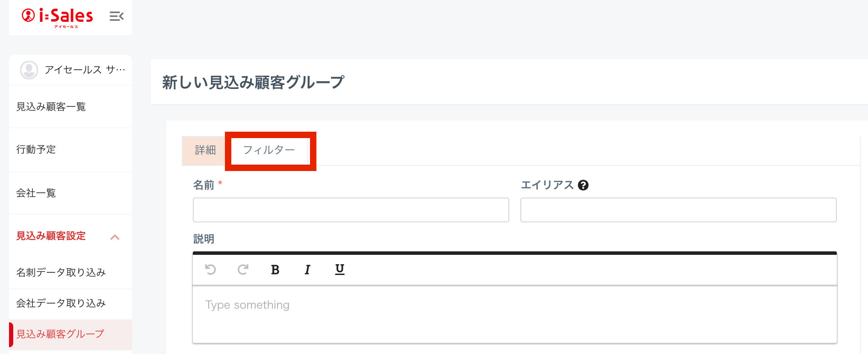Image resolution: width=868 pixels, height=354 pixels.
Task: Click the undo icon in the editor
Action: pos(210,269)
